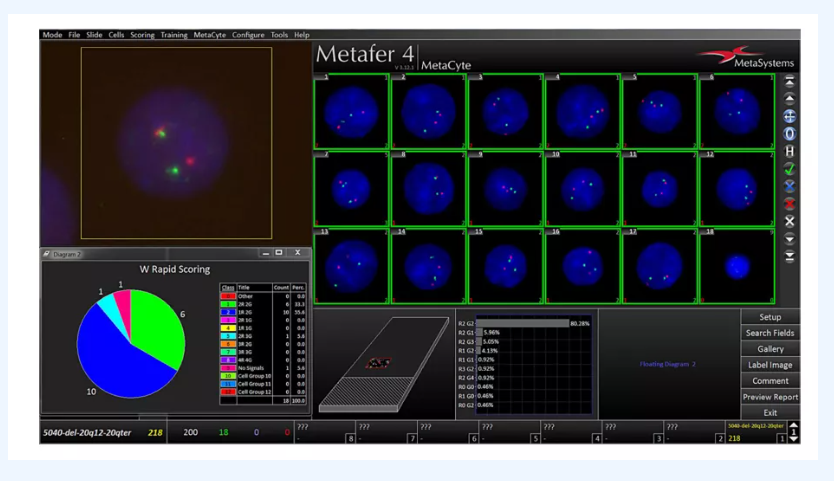Select gallery cell thumbnail 11
The height and width of the screenshot is (481, 834).
[x=660, y=189]
